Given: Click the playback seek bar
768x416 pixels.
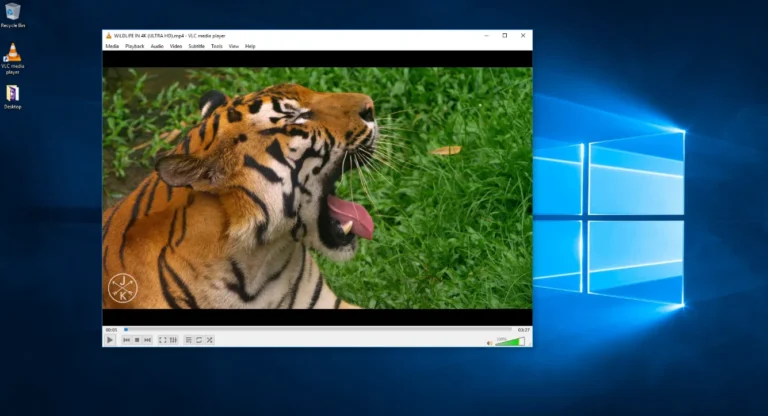Looking at the screenshot, I should tap(317, 330).
